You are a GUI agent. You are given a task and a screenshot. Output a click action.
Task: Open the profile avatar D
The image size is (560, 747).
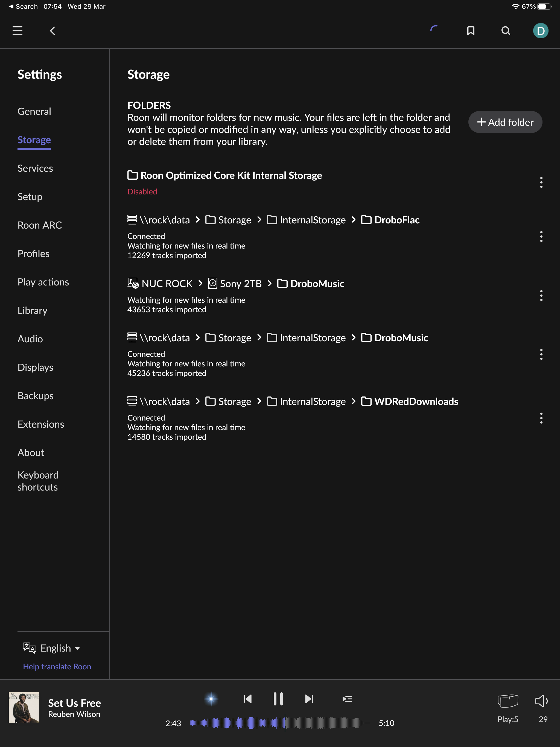(540, 31)
